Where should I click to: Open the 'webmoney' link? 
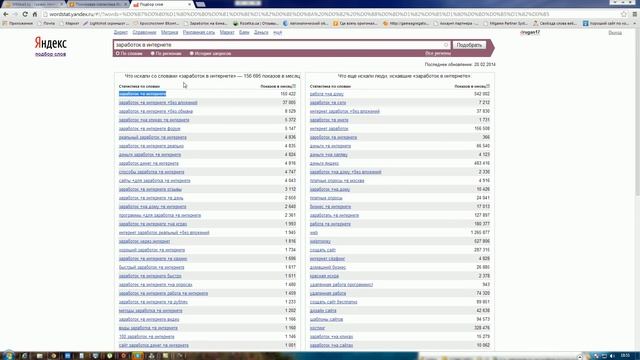pos(320,241)
